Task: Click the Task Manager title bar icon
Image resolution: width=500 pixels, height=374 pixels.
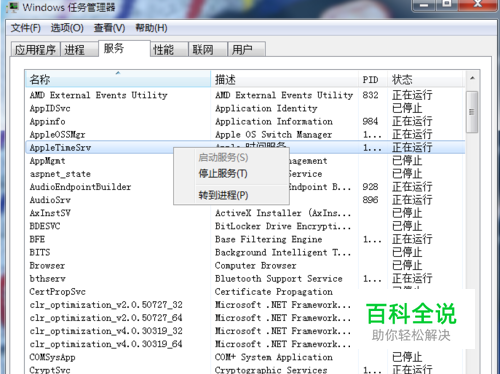Action: pyautogui.click(x=12, y=7)
